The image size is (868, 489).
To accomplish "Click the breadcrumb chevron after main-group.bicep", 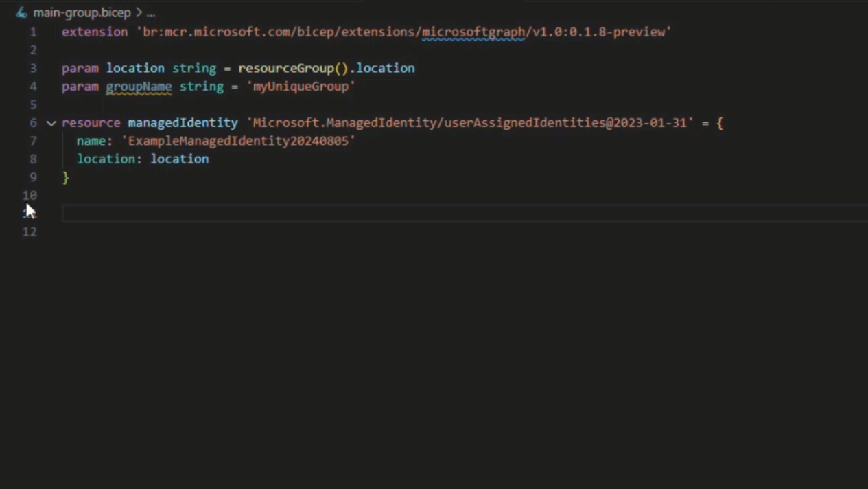I will [140, 12].
